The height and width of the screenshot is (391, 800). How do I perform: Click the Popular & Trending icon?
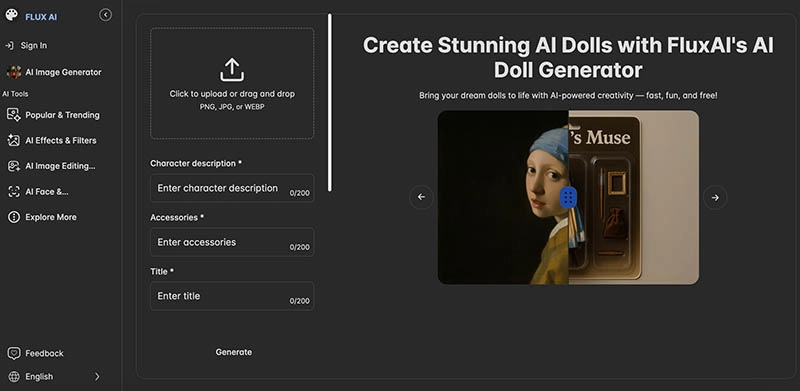[x=13, y=115]
